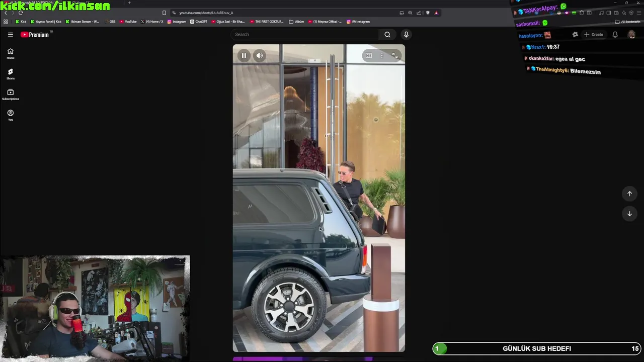Mute the Short's volume
Screen dimensions: 644x362
click(259, 56)
